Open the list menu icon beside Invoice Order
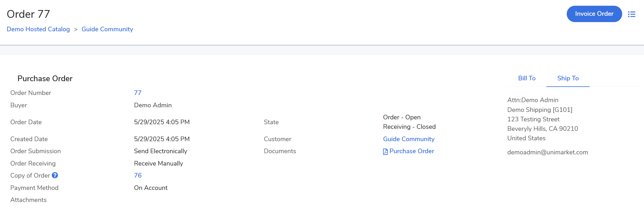 click(x=631, y=14)
